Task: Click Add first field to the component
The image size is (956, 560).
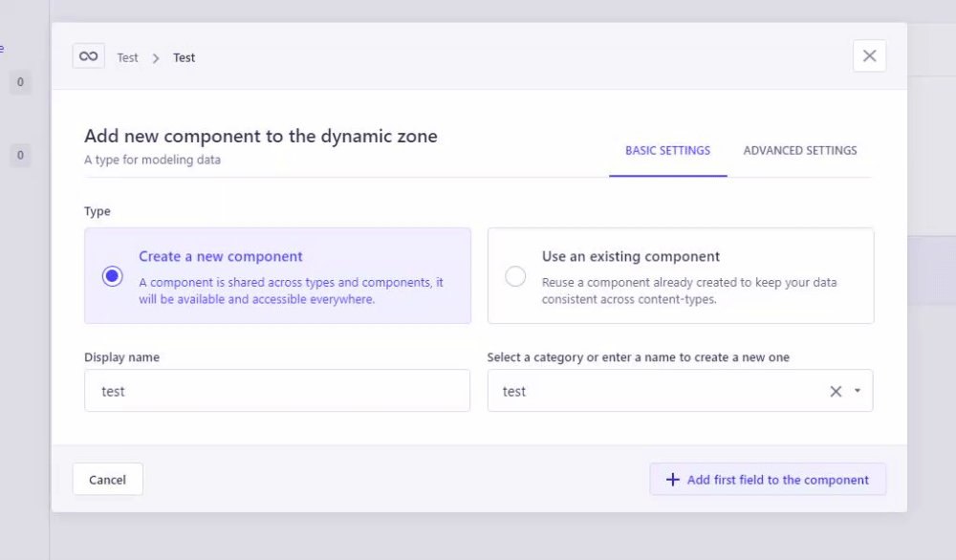Action: point(767,479)
